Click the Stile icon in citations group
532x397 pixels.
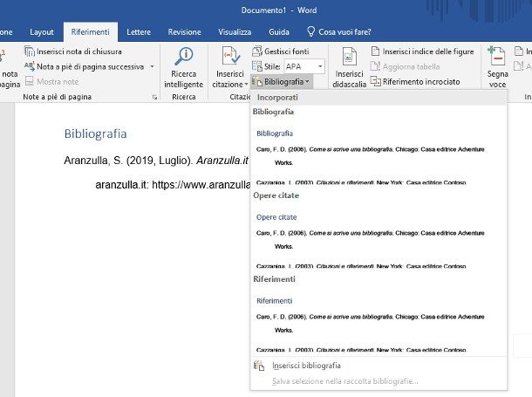tap(257, 66)
